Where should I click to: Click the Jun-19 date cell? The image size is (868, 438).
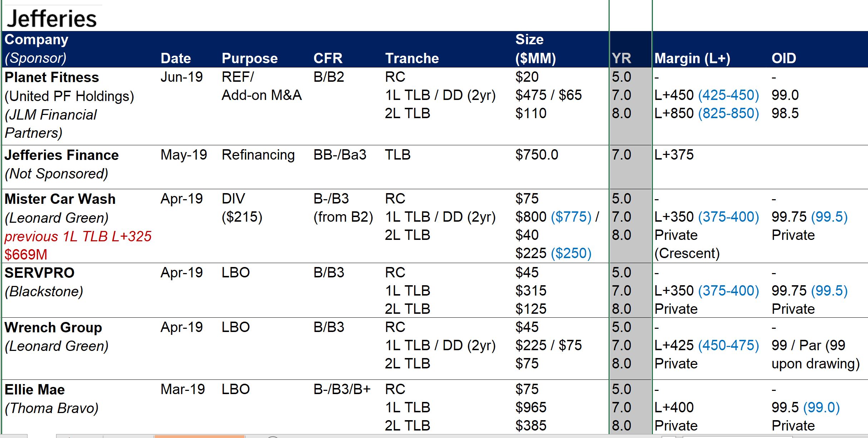(182, 77)
